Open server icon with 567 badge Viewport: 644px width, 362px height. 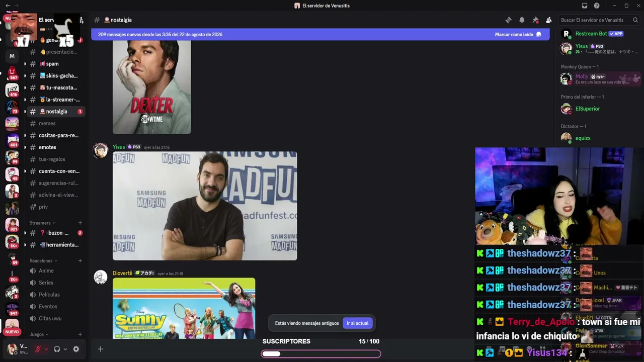click(x=12, y=73)
